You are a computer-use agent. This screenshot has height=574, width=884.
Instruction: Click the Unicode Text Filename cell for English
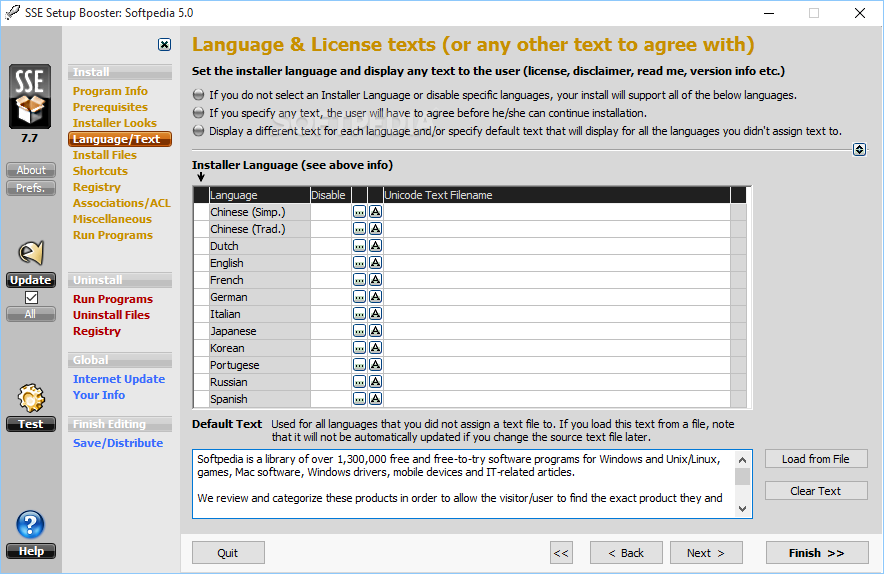tap(556, 263)
